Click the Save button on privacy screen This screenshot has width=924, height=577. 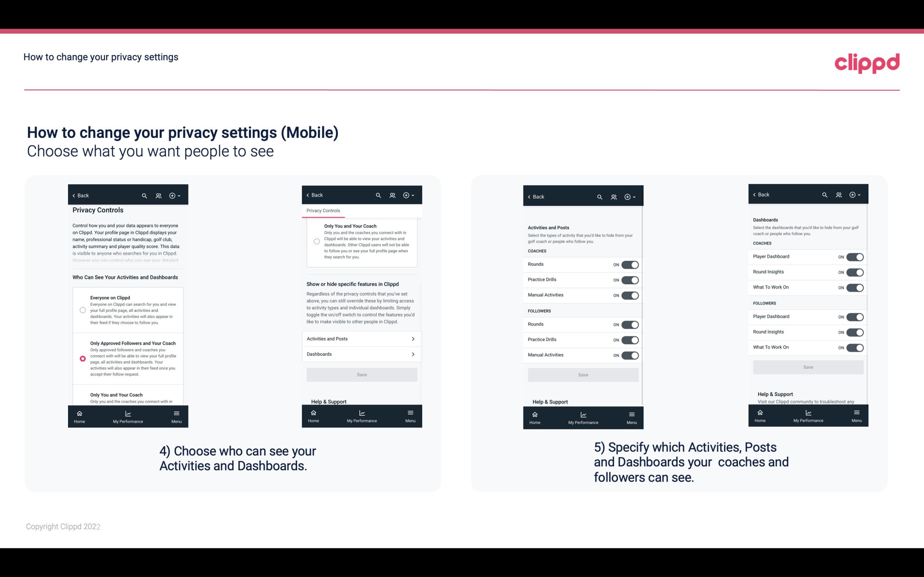(x=361, y=374)
